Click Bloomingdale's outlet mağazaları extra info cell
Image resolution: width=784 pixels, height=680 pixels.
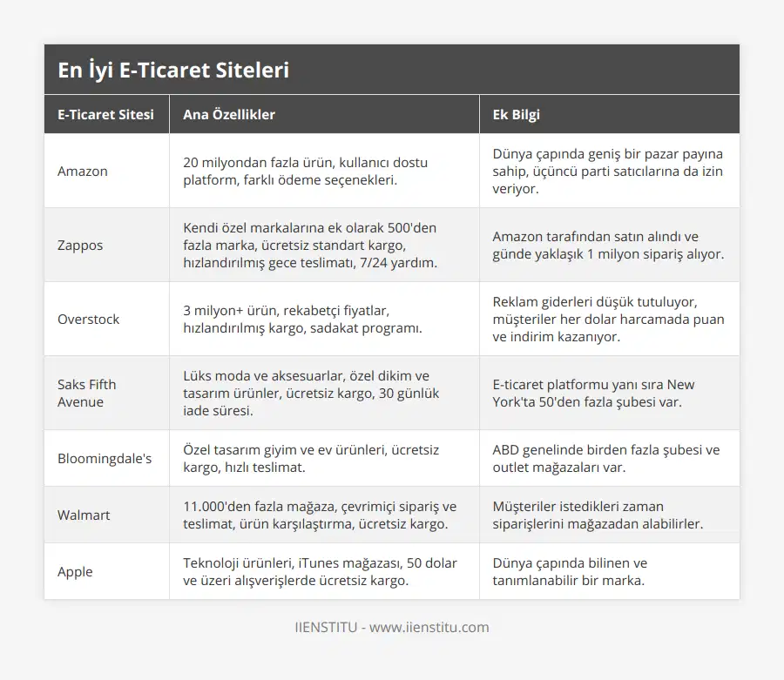(605, 458)
